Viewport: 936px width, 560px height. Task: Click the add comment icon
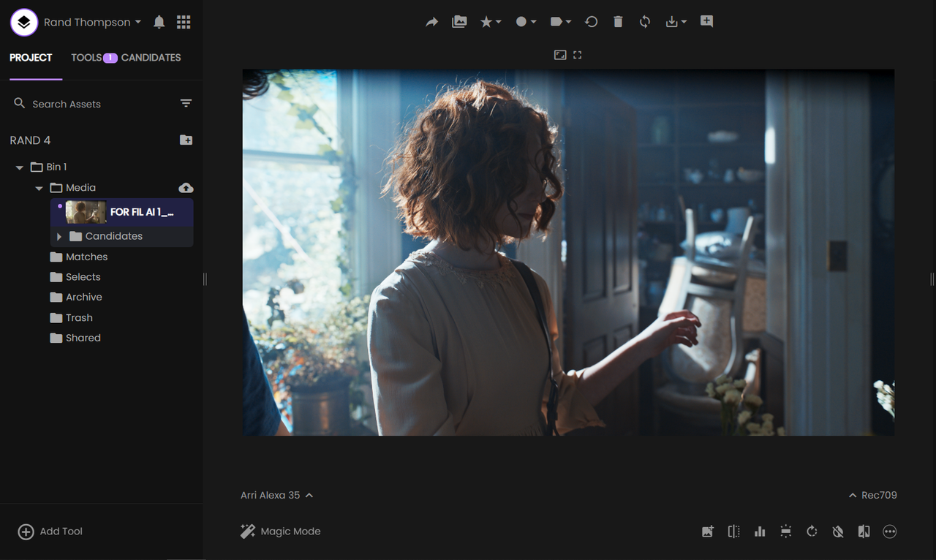706,21
